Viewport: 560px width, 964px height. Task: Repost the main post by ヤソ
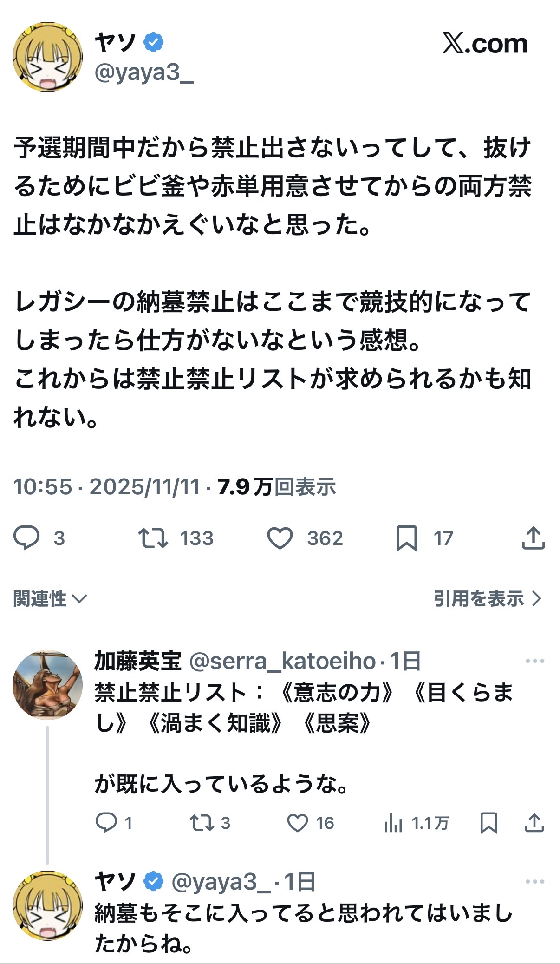[153, 538]
